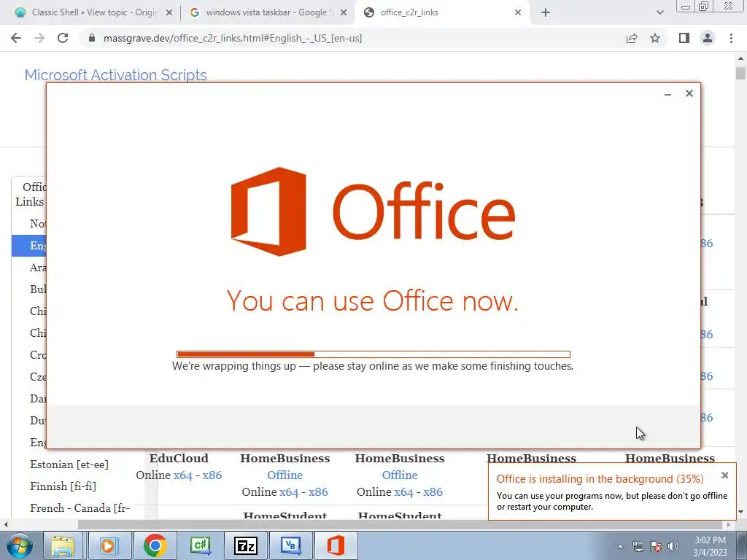Minimize the Office installer window

[x=668, y=94]
